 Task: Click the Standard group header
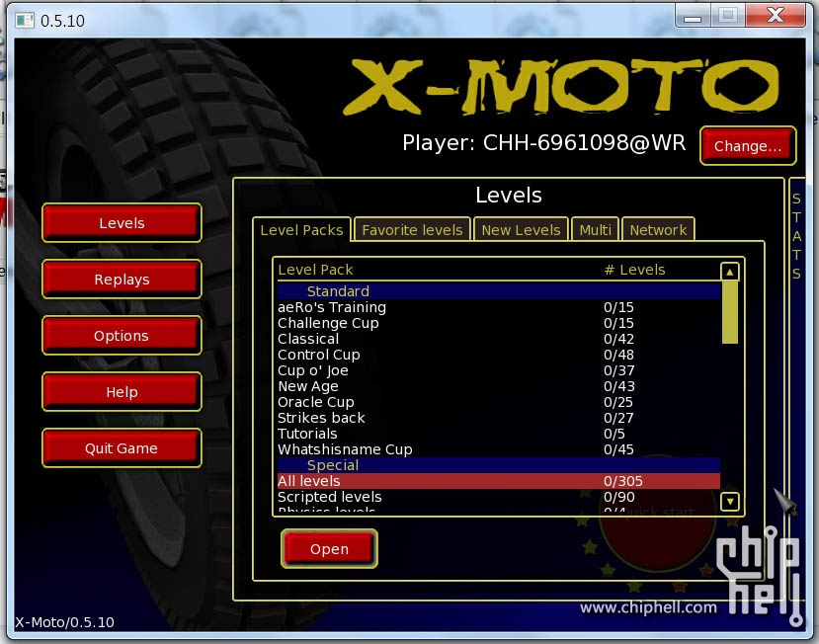pyautogui.click(x=499, y=291)
